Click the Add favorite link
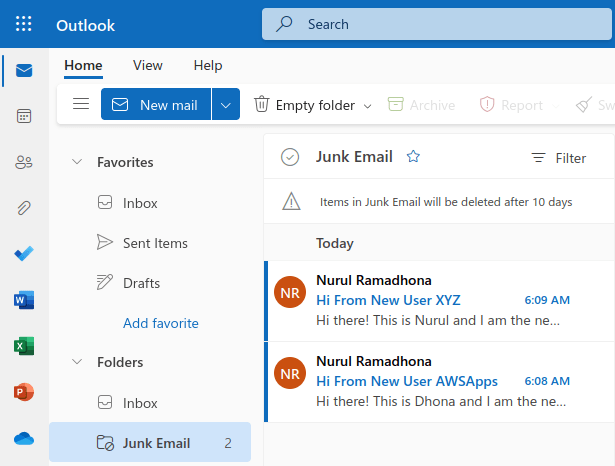Image resolution: width=615 pixels, height=466 pixels. coord(161,323)
